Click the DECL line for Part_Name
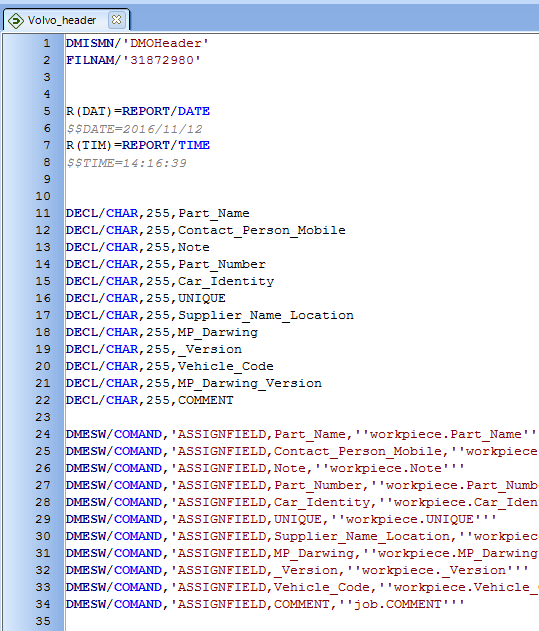The height and width of the screenshot is (631, 539). coord(157,213)
